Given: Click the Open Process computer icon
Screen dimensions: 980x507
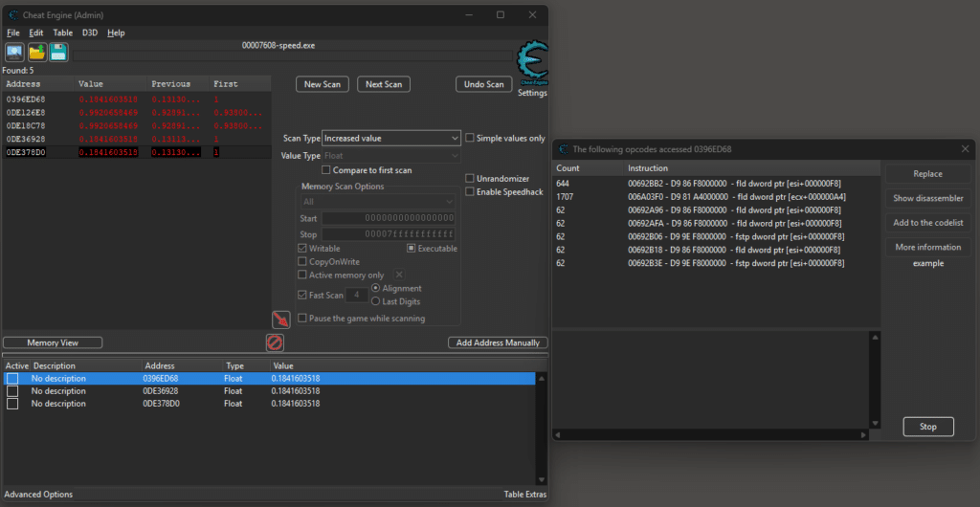Looking at the screenshot, I should pos(14,52).
